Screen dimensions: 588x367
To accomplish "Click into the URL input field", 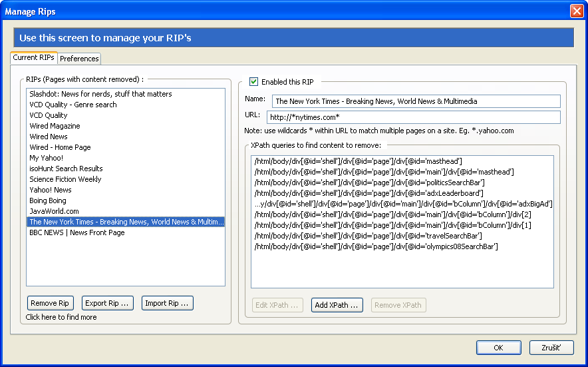I will click(x=413, y=117).
